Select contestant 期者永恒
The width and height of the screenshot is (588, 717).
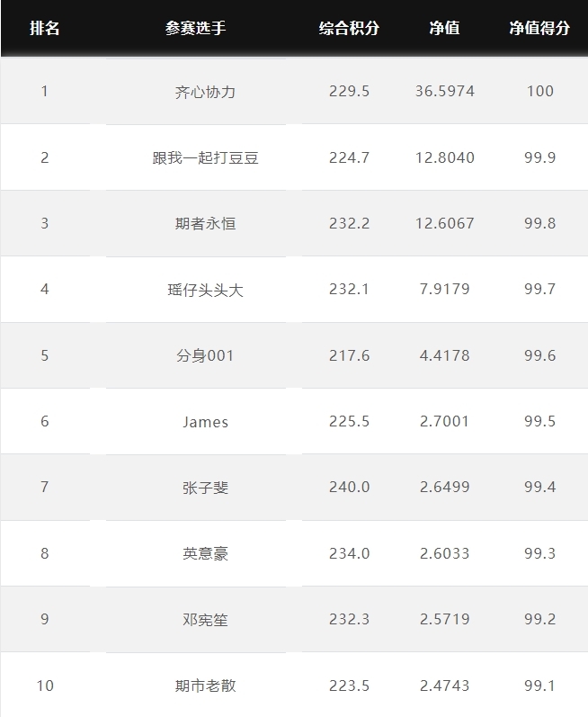[x=205, y=224]
